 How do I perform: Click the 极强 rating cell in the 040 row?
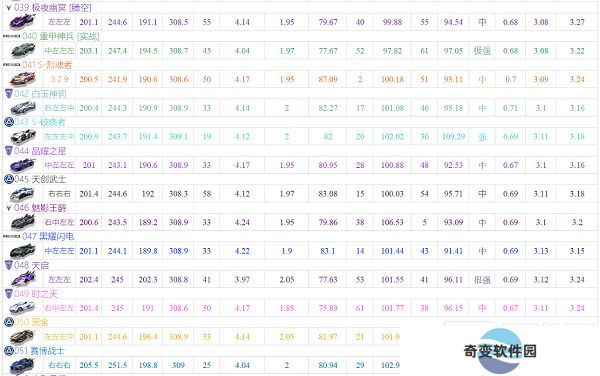click(x=482, y=50)
